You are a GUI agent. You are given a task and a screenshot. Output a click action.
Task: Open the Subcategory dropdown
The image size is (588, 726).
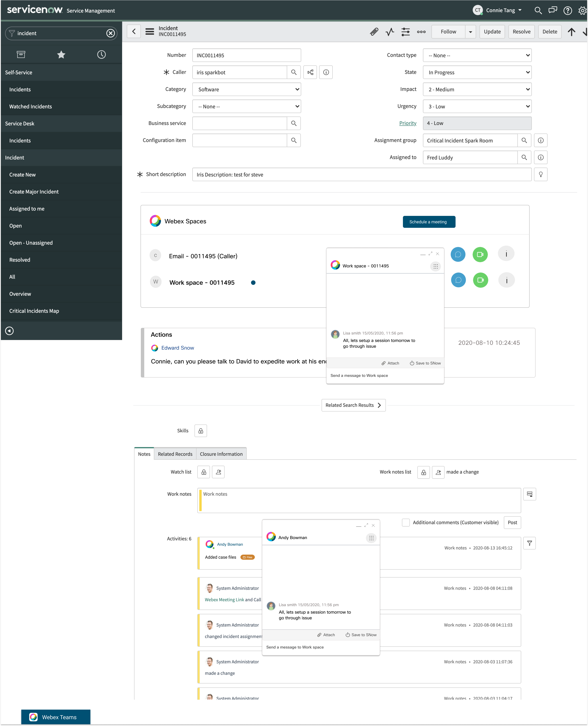tap(247, 106)
